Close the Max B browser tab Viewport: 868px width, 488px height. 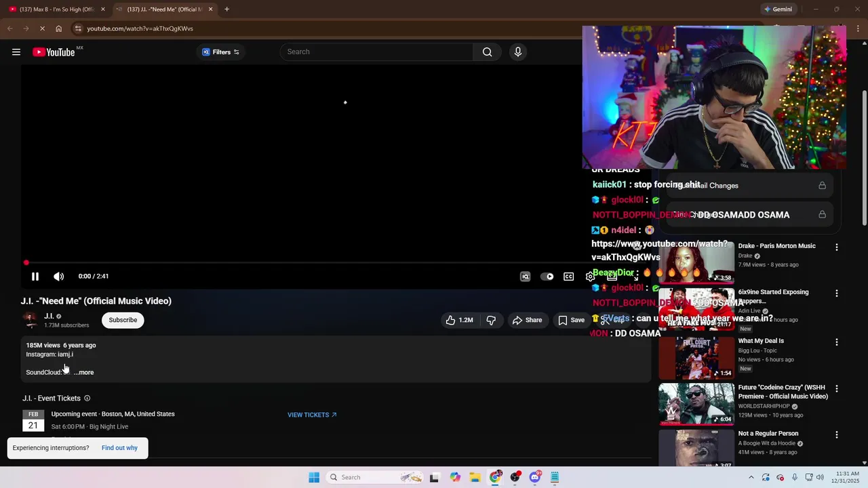pos(103,9)
